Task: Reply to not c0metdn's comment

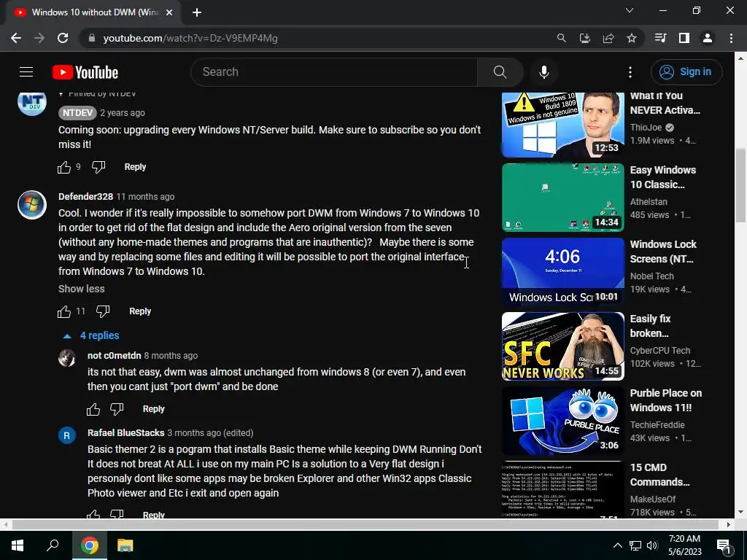Action: [153, 409]
